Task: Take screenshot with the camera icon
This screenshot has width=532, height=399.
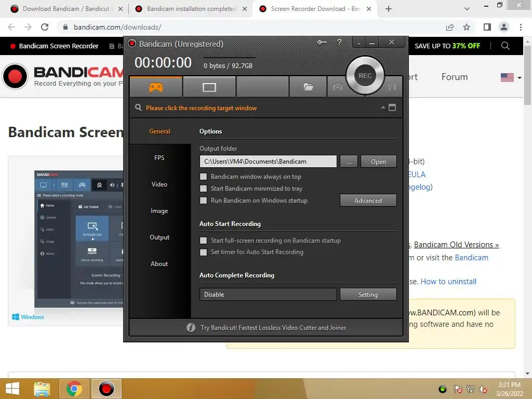Action: pos(337,87)
